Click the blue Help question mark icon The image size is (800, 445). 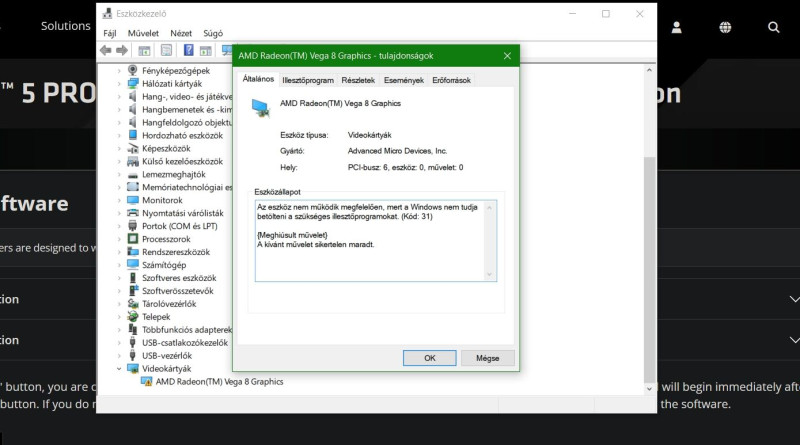click(x=189, y=50)
